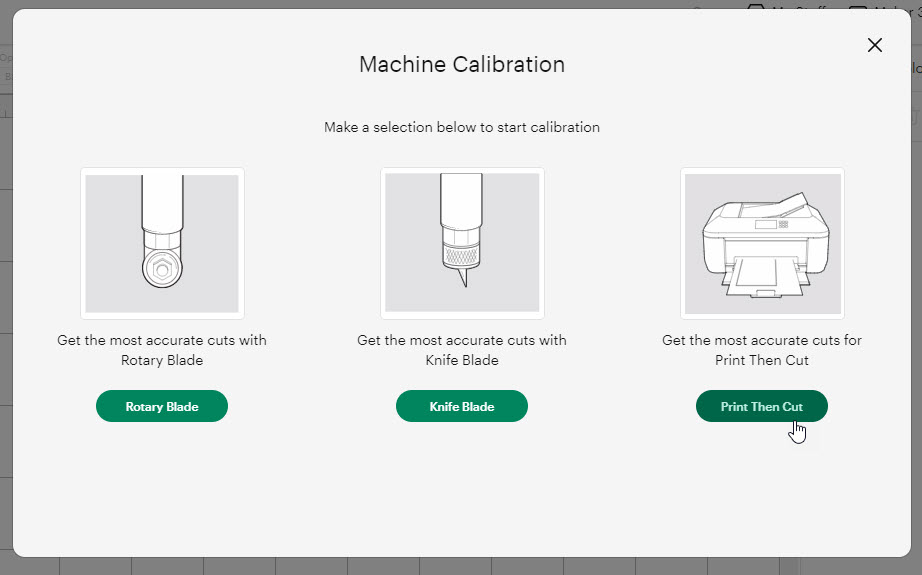Start Rotary Blade calibration
The image size is (922, 575).
click(162, 406)
